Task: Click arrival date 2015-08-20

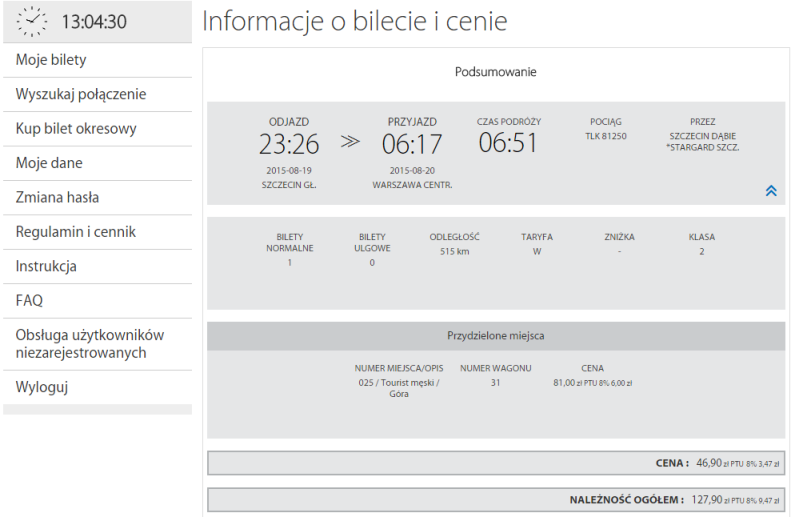Action: 412,171
